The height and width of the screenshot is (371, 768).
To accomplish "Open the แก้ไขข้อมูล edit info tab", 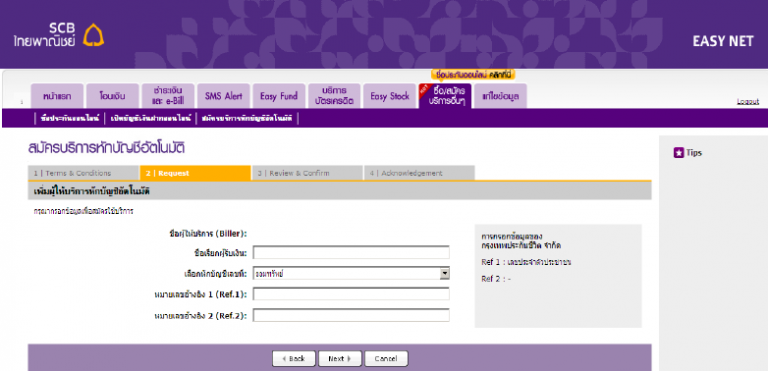I will pyautogui.click(x=501, y=96).
